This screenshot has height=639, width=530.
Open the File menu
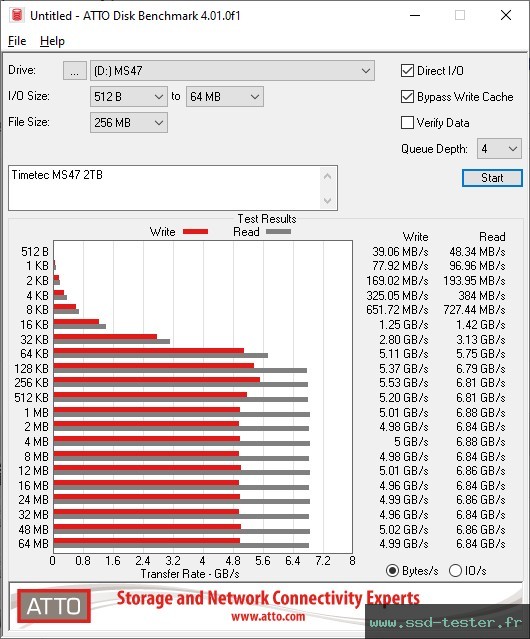pyautogui.click(x=17, y=41)
